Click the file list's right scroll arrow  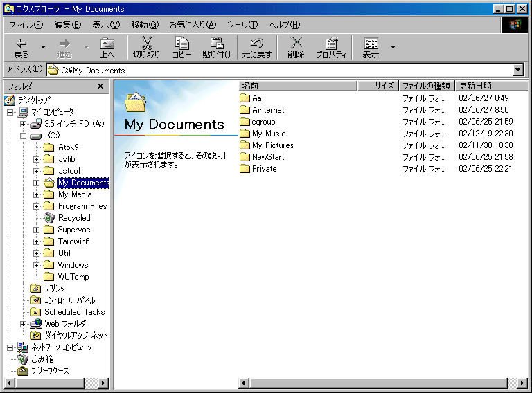coord(522,383)
